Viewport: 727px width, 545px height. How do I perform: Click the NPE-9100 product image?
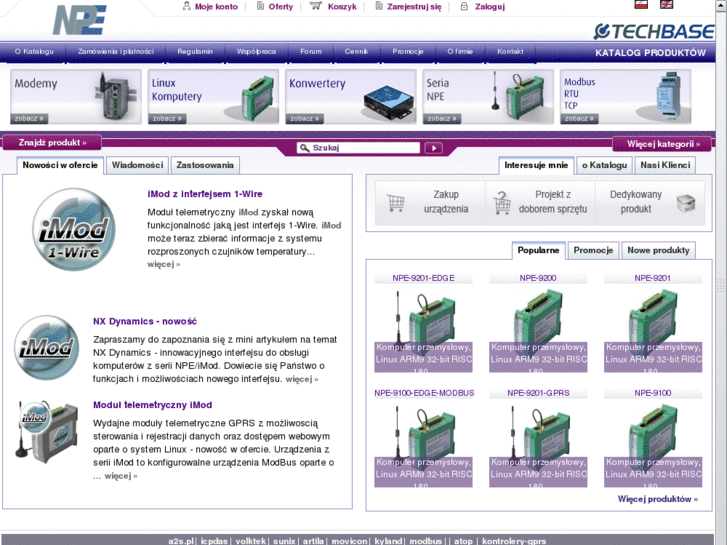click(x=653, y=443)
